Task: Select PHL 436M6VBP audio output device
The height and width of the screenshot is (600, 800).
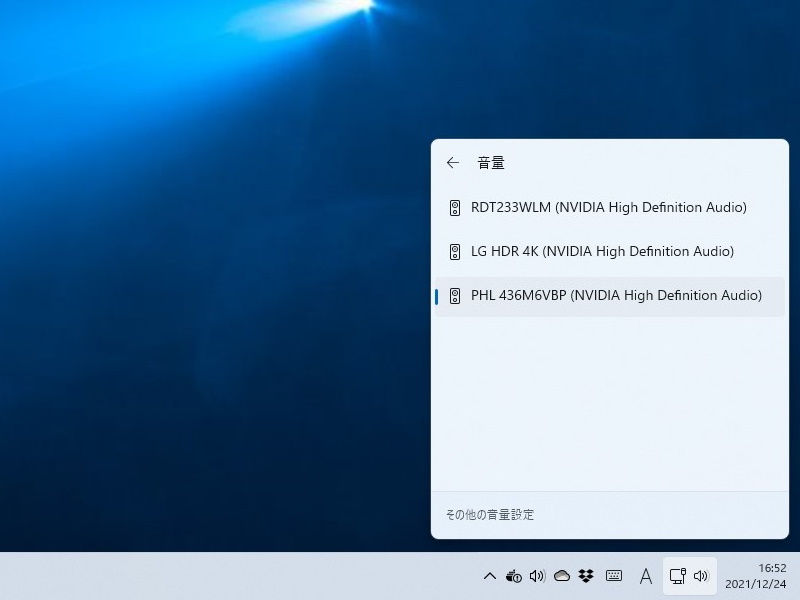Action: tap(609, 296)
